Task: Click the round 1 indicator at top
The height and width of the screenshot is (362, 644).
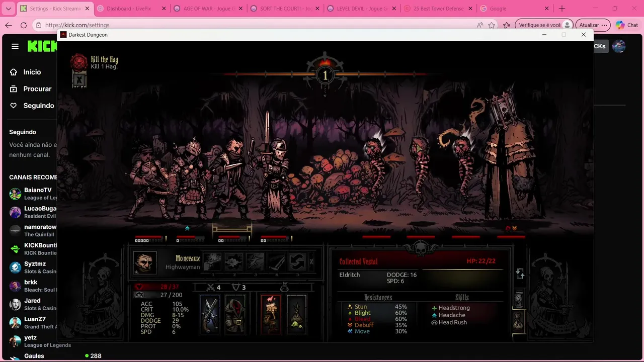Action: (x=325, y=75)
